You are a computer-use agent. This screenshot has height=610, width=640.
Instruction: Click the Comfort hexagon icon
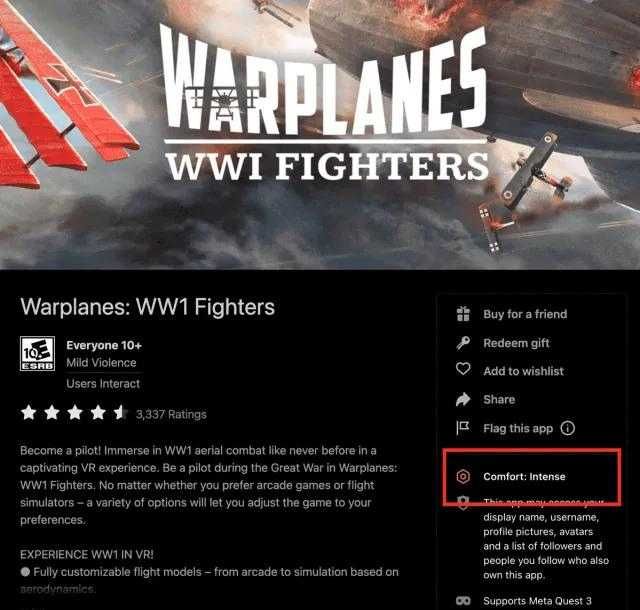pyautogui.click(x=463, y=476)
